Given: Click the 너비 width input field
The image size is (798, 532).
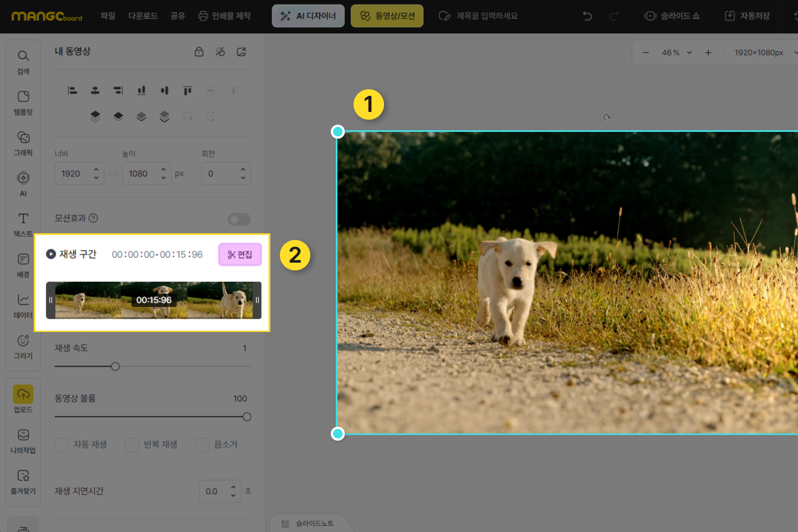Looking at the screenshot, I should pyautogui.click(x=74, y=173).
